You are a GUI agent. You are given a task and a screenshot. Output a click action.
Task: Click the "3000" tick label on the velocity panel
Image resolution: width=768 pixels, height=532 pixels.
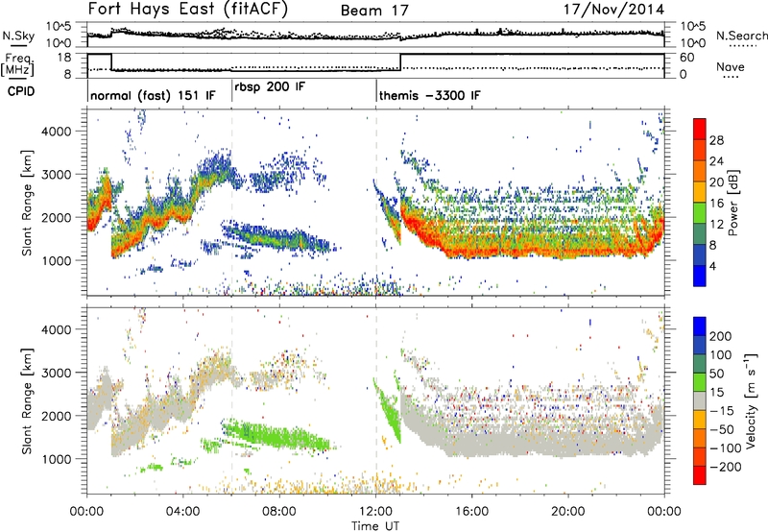(56, 373)
